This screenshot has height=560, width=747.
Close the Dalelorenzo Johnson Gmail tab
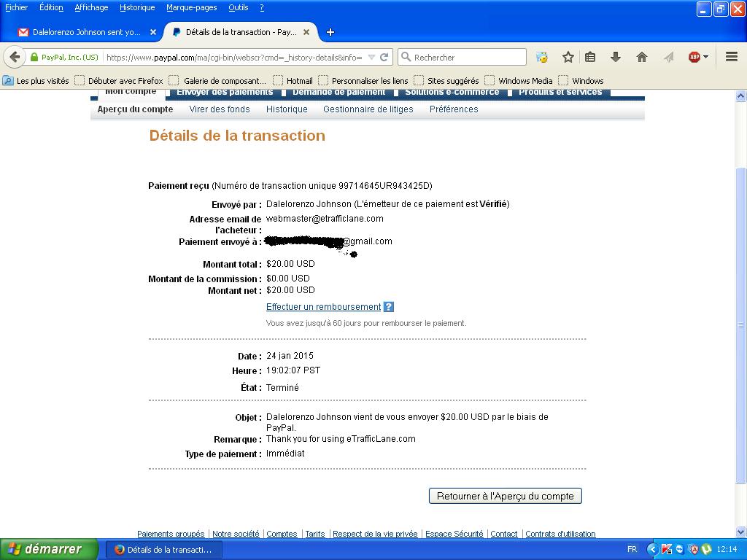pos(153,32)
